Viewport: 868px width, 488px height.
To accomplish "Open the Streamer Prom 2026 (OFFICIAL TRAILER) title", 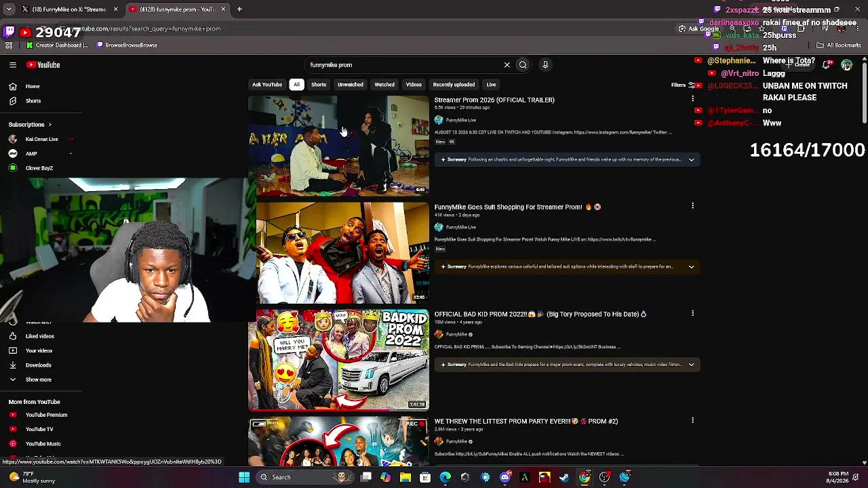I will (494, 100).
